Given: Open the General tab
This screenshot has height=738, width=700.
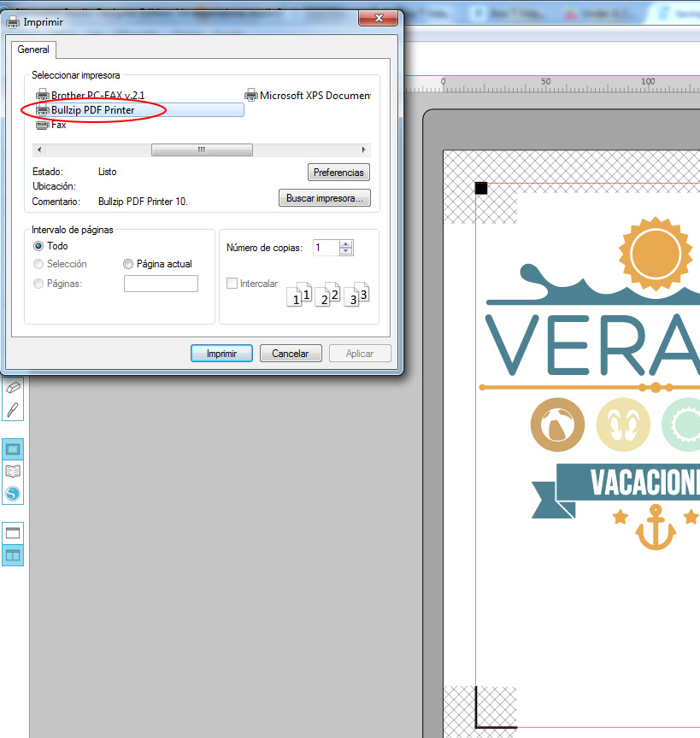Looking at the screenshot, I should pyautogui.click(x=33, y=50).
